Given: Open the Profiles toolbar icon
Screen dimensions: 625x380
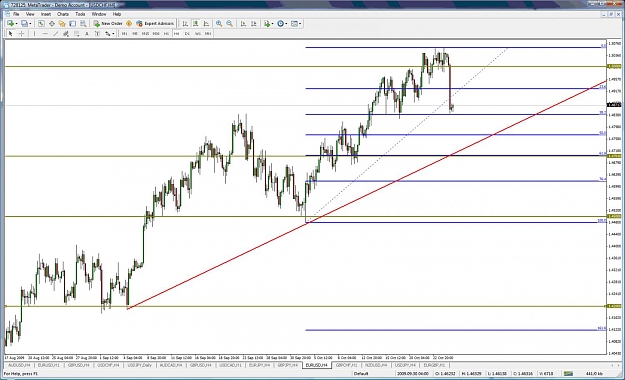Looking at the screenshot, I should click(24, 24).
